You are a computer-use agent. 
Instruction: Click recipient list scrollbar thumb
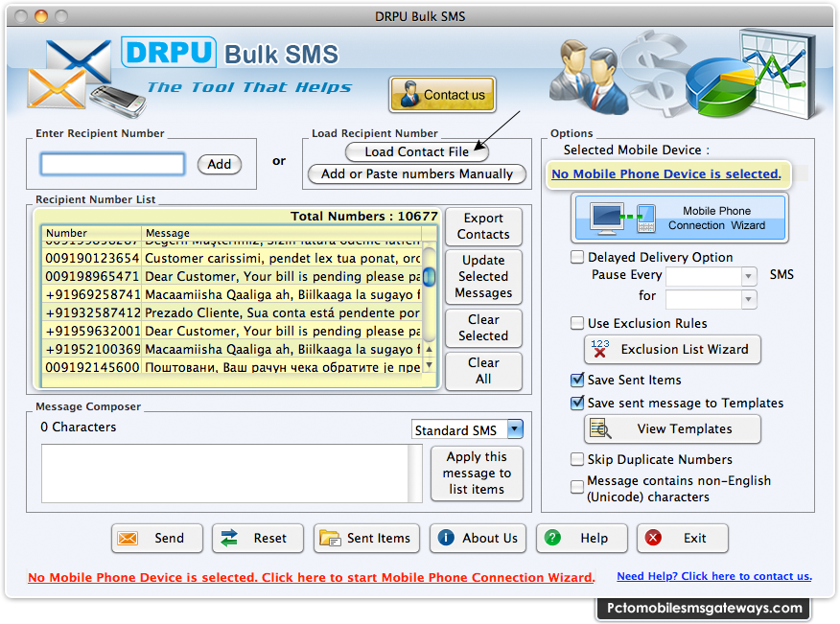[x=429, y=276]
